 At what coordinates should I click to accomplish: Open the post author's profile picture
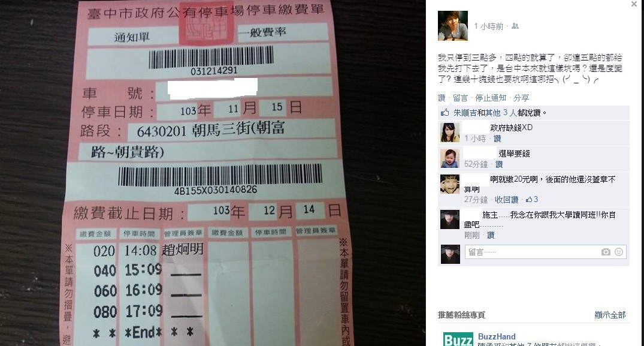pyautogui.click(x=453, y=25)
